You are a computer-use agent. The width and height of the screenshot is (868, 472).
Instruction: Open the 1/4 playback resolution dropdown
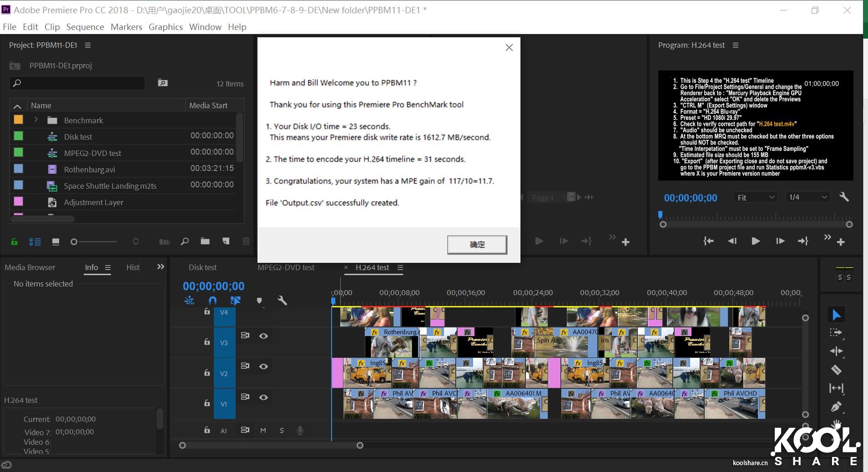pos(807,197)
